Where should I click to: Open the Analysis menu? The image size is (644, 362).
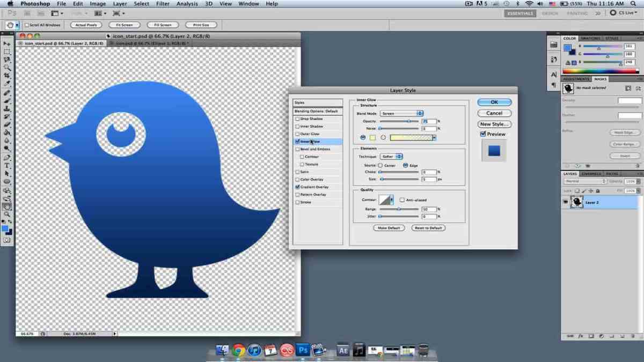click(187, 4)
